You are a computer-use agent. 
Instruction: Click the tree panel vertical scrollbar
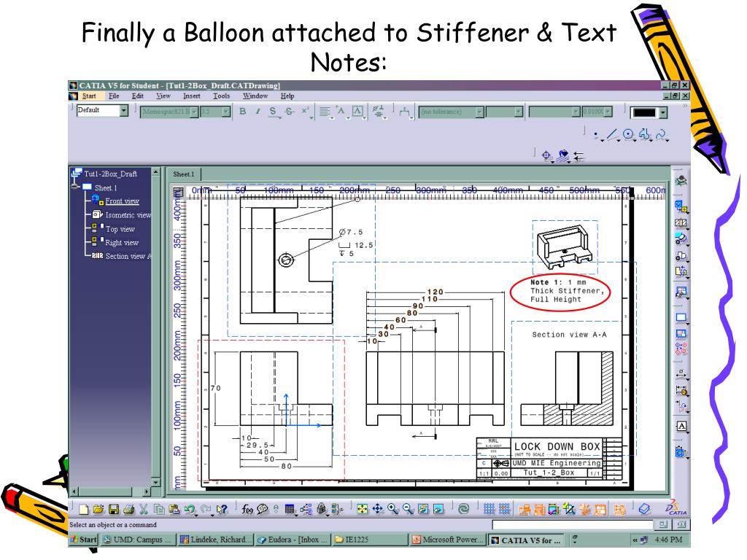155,327
